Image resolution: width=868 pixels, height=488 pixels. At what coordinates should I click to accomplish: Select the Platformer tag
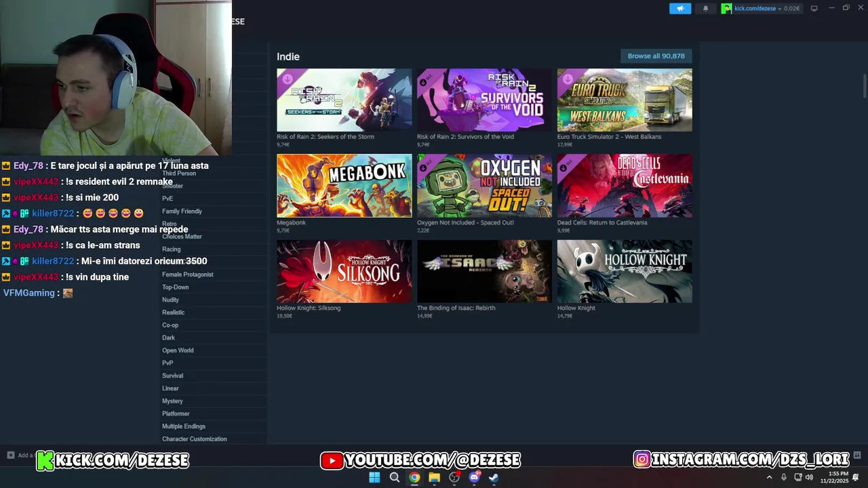click(x=176, y=413)
